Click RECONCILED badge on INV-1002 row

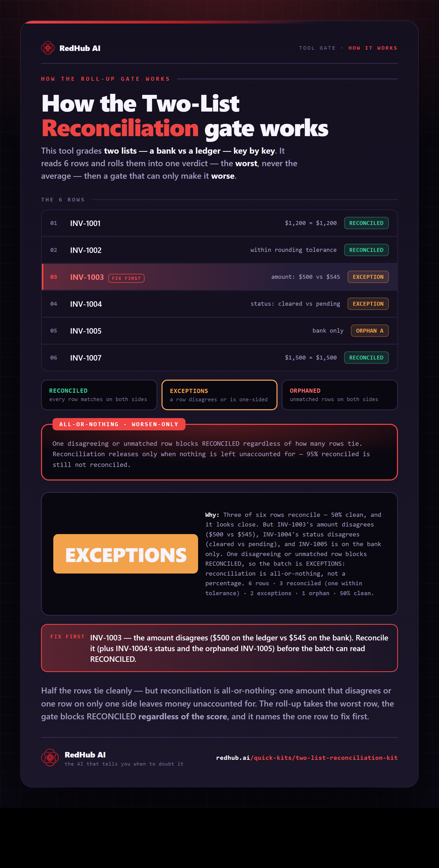click(x=366, y=250)
